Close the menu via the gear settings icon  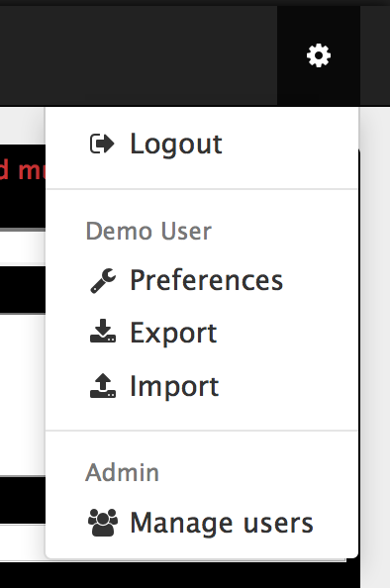[x=319, y=55]
